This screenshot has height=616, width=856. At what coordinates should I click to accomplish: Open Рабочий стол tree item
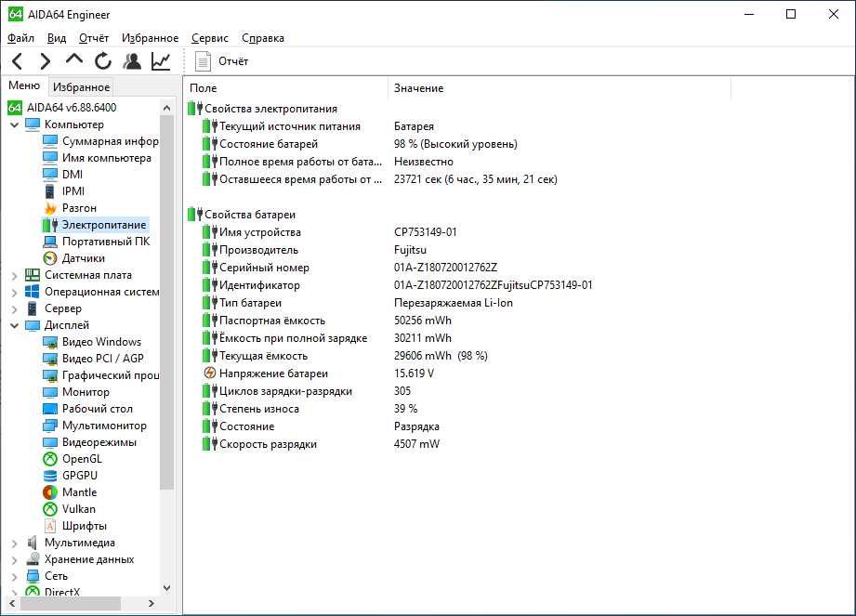[x=88, y=409]
